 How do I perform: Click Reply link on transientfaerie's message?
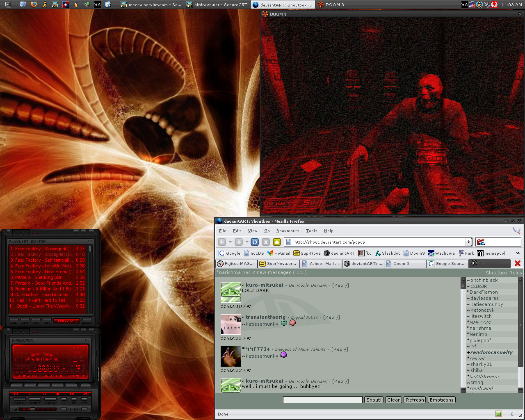[x=331, y=317]
